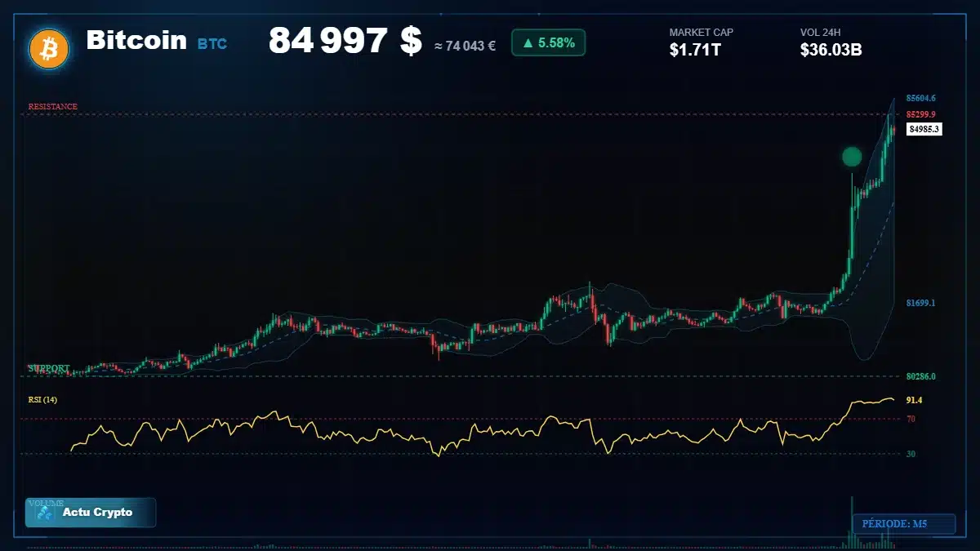980x551 pixels.
Task: Click the RSI (14) indicator label
Action: tap(42, 400)
